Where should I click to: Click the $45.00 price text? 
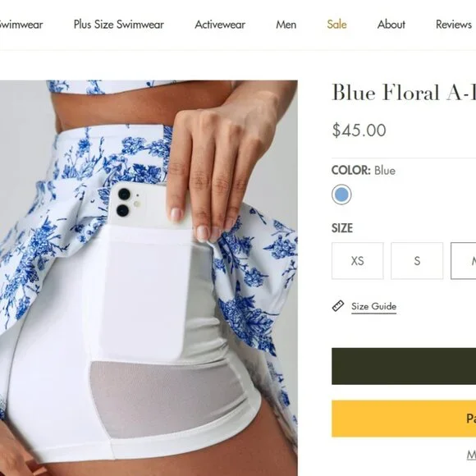coord(359,130)
